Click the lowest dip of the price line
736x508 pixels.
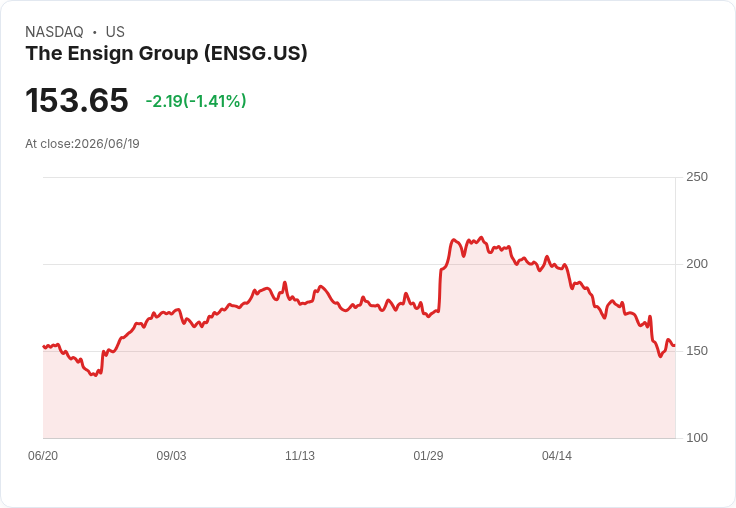[96, 375]
